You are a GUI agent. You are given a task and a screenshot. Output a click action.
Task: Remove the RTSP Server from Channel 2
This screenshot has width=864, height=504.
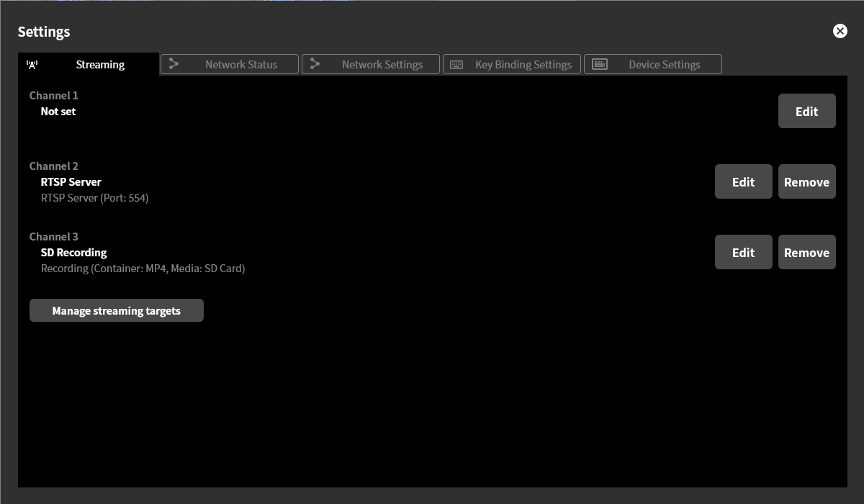(x=806, y=181)
